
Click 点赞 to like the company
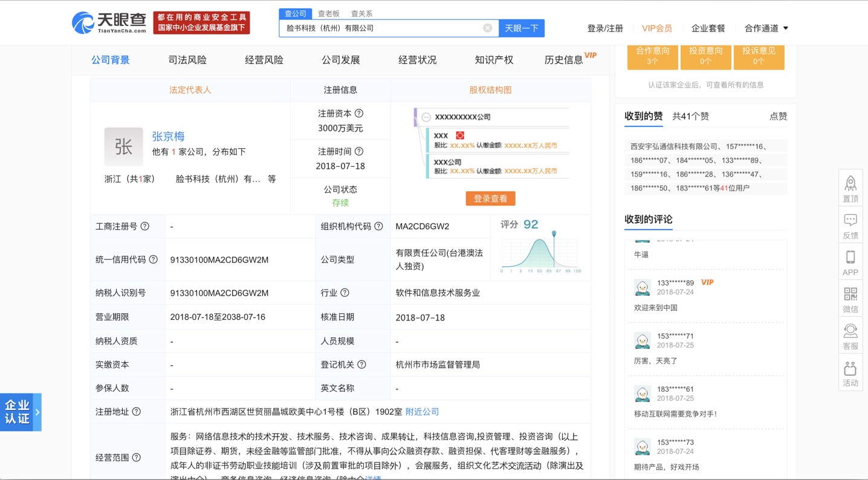coord(778,116)
